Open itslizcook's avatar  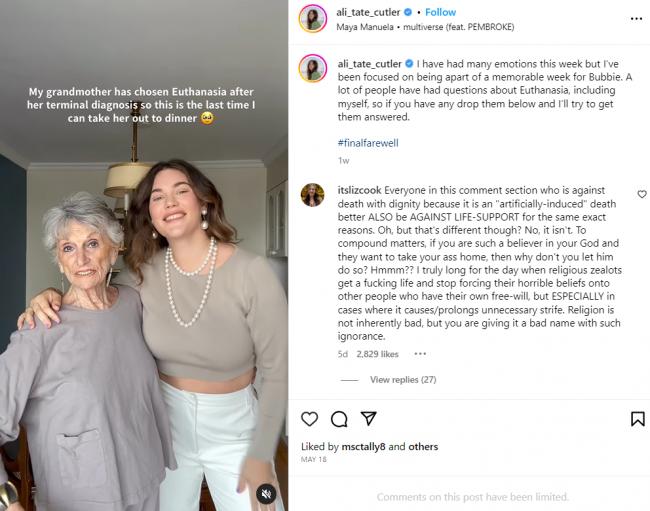coord(313,194)
